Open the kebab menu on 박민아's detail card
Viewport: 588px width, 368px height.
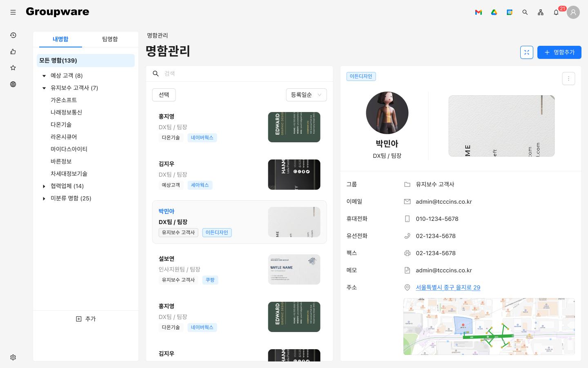[x=568, y=79]
